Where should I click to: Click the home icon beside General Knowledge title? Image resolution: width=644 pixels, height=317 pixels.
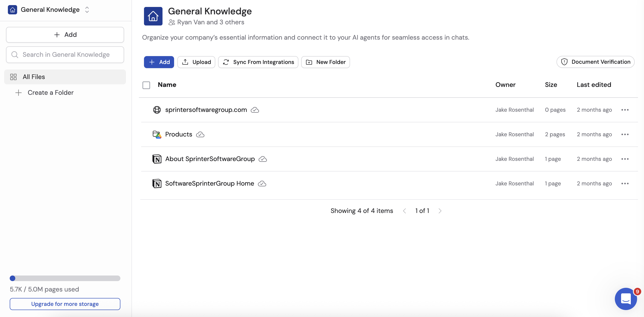click(x=153, y=16)
